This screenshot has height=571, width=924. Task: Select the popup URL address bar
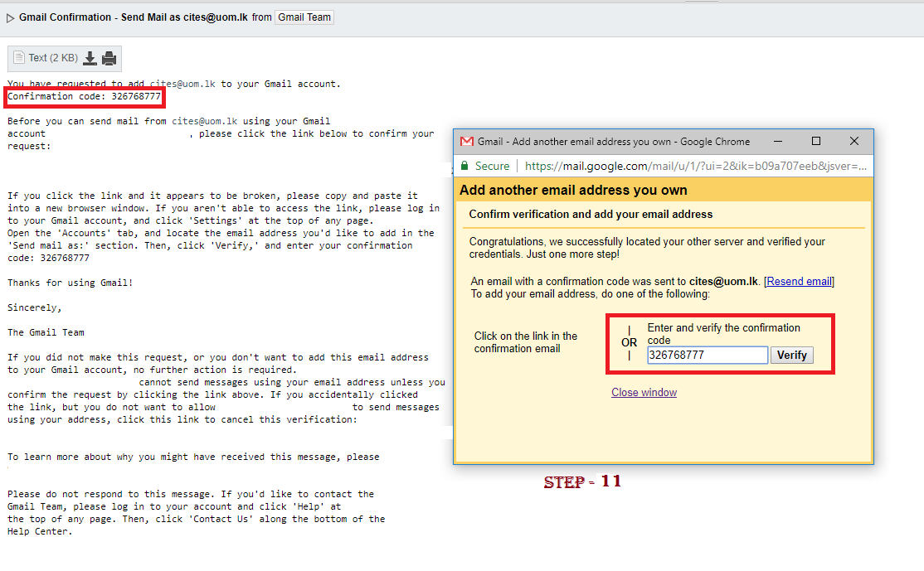pos(695,166)
